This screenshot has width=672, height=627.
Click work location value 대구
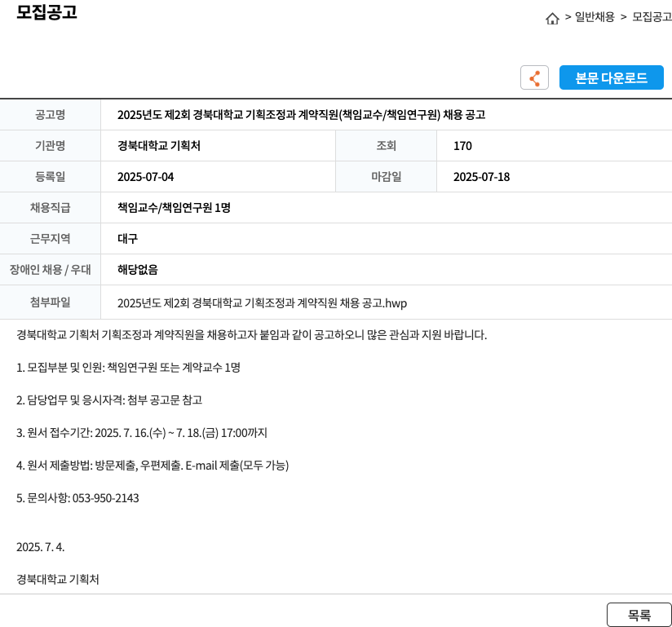tap(128, 239)
